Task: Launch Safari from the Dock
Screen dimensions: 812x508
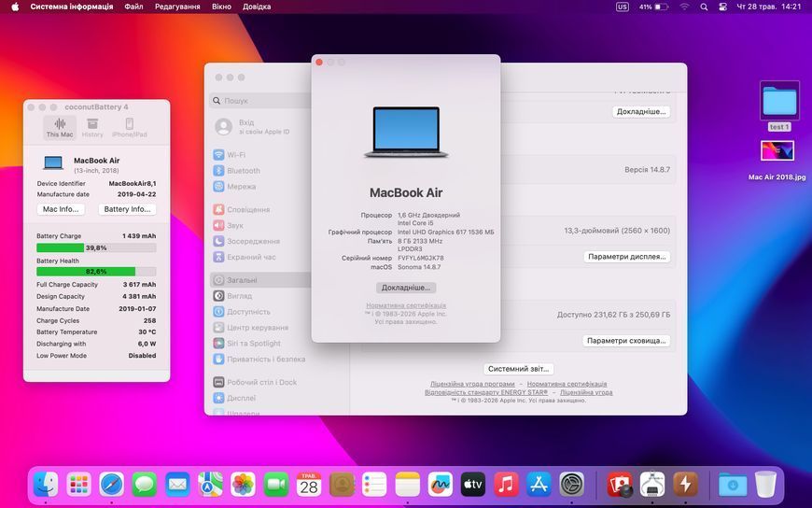Action: [112, 485]
